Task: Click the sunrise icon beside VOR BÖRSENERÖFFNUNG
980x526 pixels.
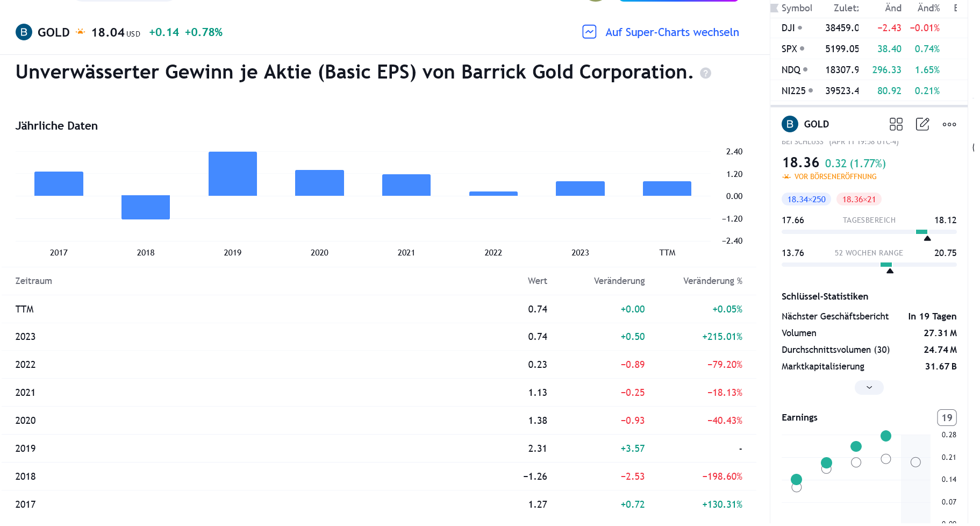Action: [x=786, y=176]
